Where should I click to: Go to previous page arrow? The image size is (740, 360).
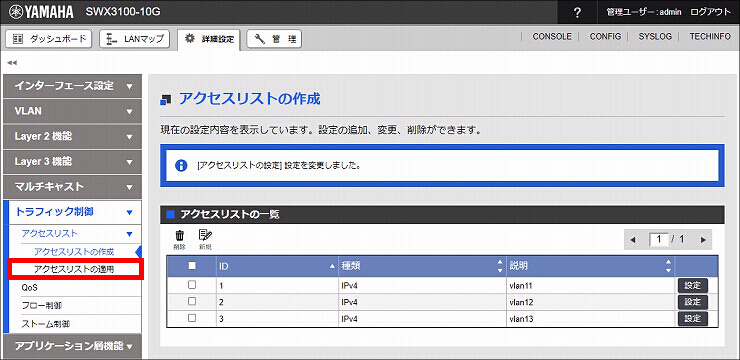pos(633,240)
